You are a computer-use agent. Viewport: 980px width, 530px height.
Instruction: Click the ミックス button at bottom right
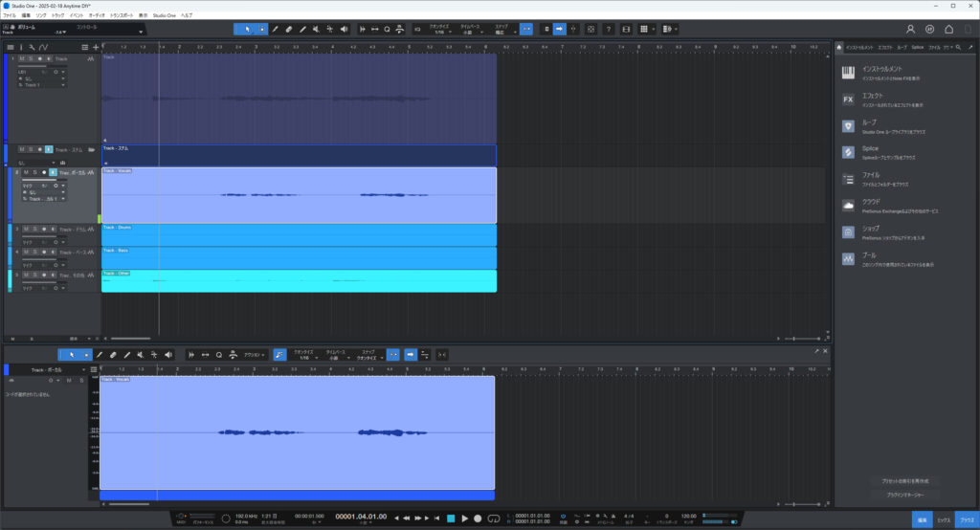(944, 519)
